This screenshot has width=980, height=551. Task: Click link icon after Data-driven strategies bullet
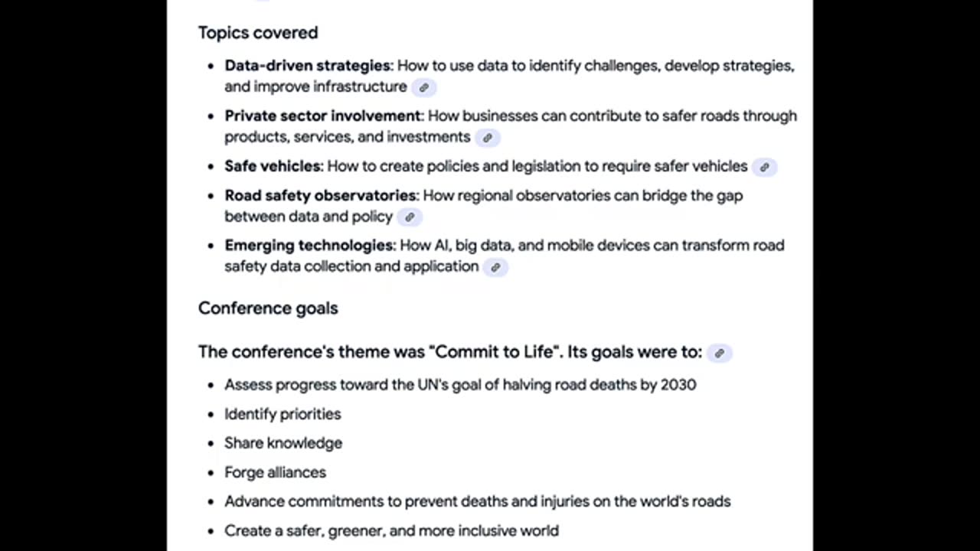(423, 87)
